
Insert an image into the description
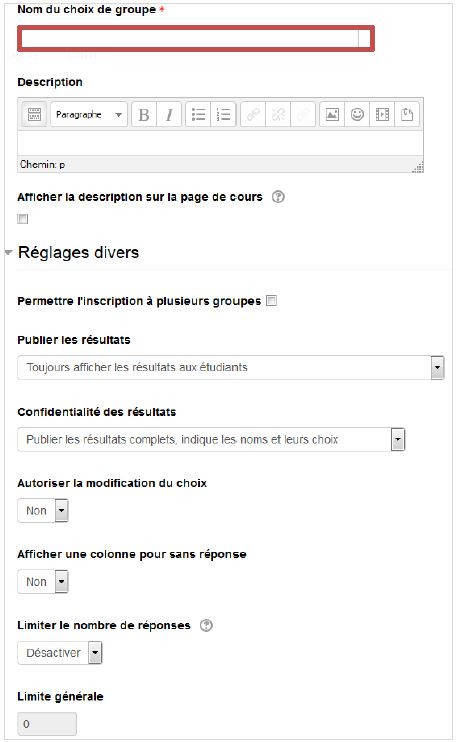[332, 115]
